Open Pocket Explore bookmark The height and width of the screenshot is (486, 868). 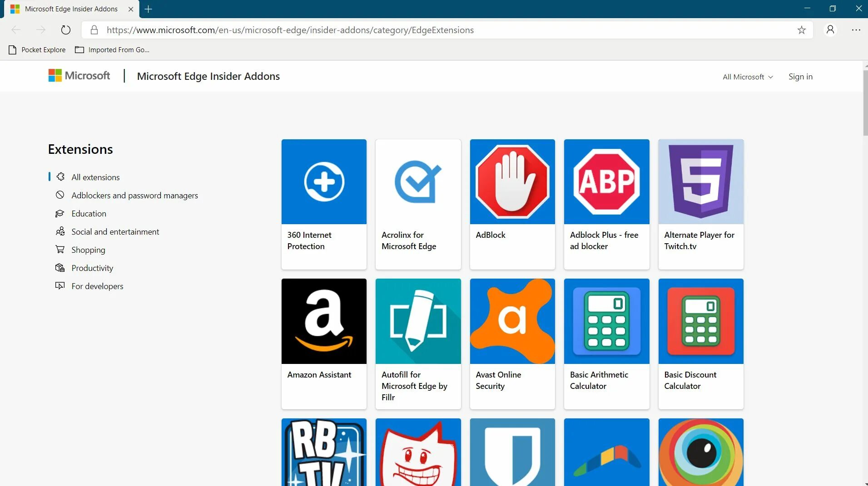(x=37, y=50)
